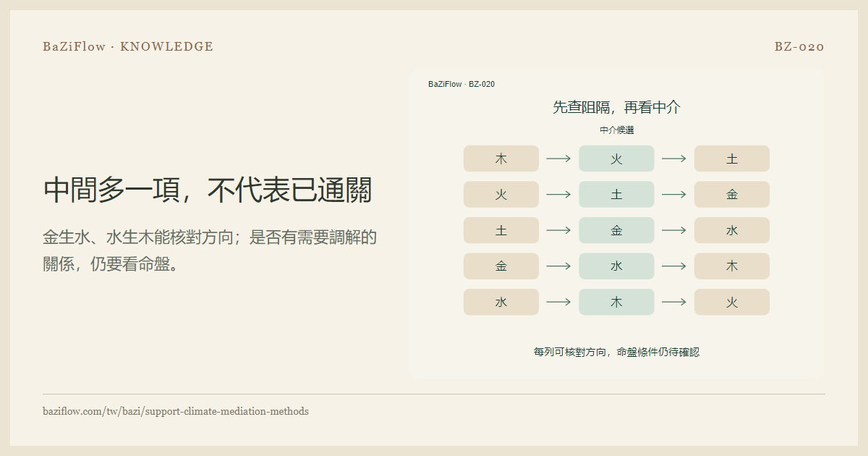868x456 pixels.
Task: Click the beige 金 box starting the 金→水→木 row
Action: (501, 266)
